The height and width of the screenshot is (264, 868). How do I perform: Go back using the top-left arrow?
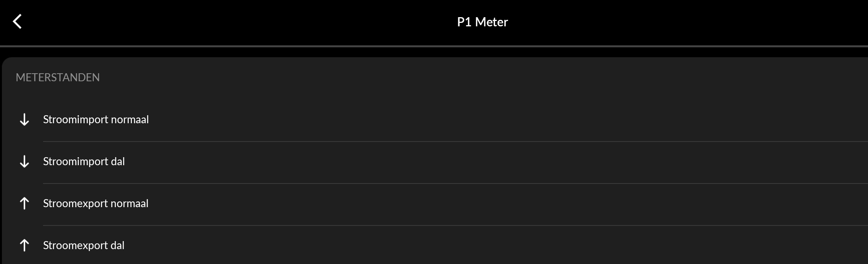click(17, 22)
